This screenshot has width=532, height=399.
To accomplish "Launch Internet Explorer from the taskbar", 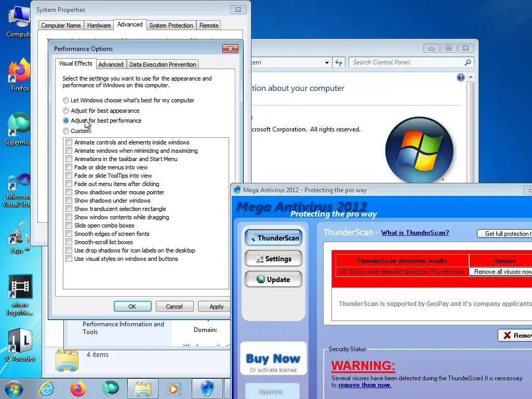I will [46, 389].
